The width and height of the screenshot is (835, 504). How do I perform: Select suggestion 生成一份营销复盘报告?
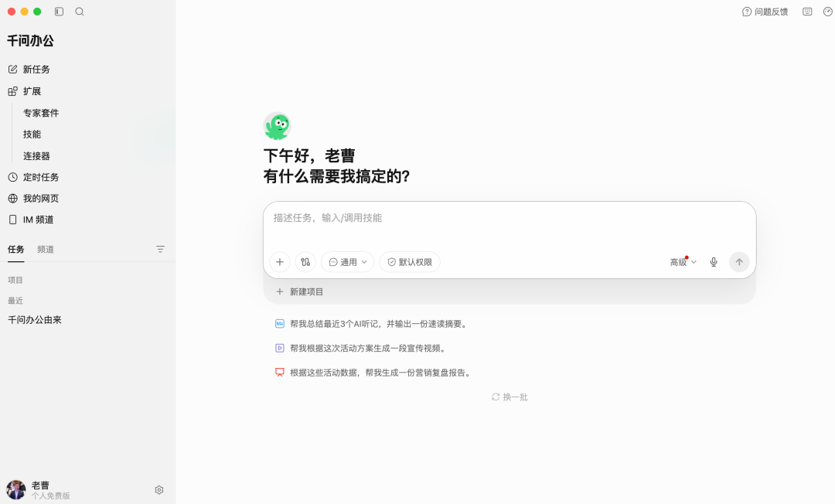pos(374,373)
